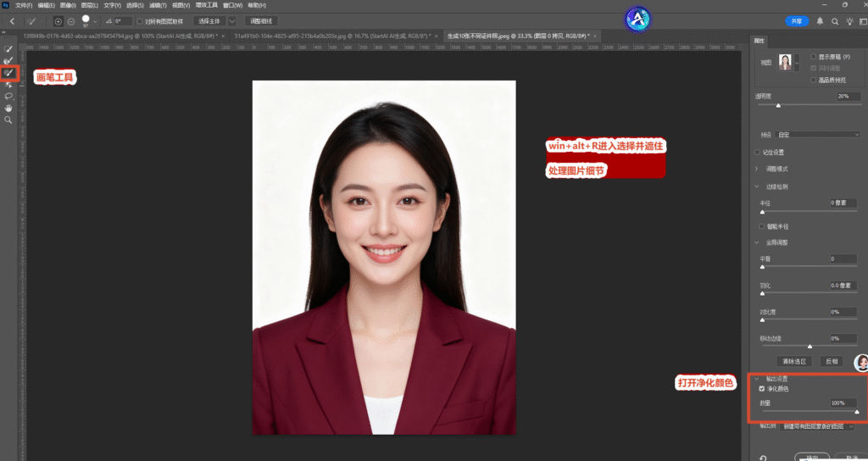Enable 显示原稿 (P) checkbox
This screenshot has width=868, height=461.
pyautogui.click(x=813, y=57)
